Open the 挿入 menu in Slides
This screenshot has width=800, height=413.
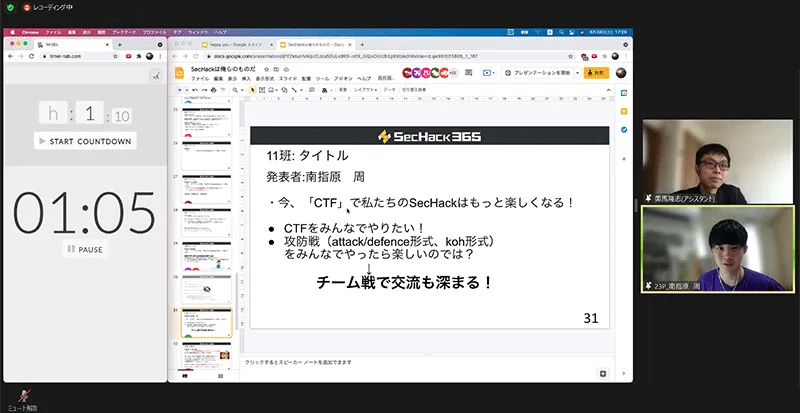[x=246, y=79]
